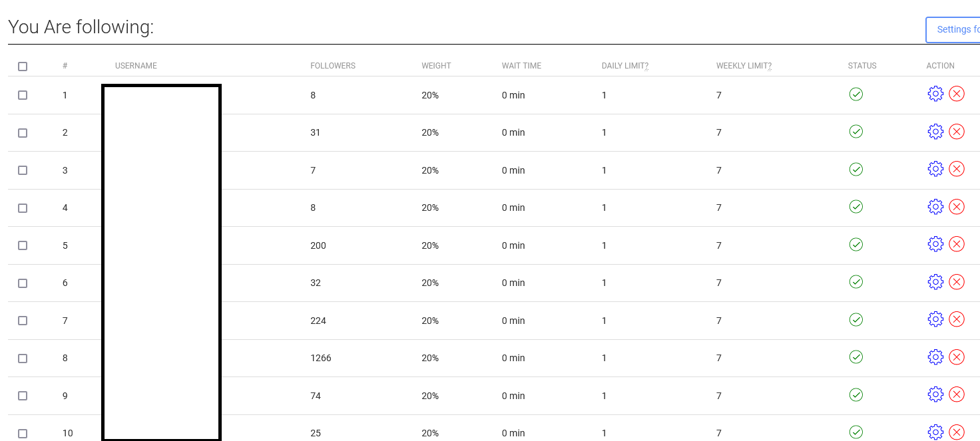This screenshot has width=980, height=441.
Task: Remove row 10 with red X icon
Action: click(957, 432)
